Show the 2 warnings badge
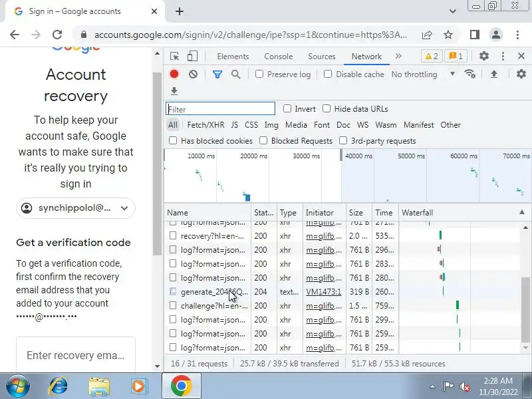 tap(432, 57)
